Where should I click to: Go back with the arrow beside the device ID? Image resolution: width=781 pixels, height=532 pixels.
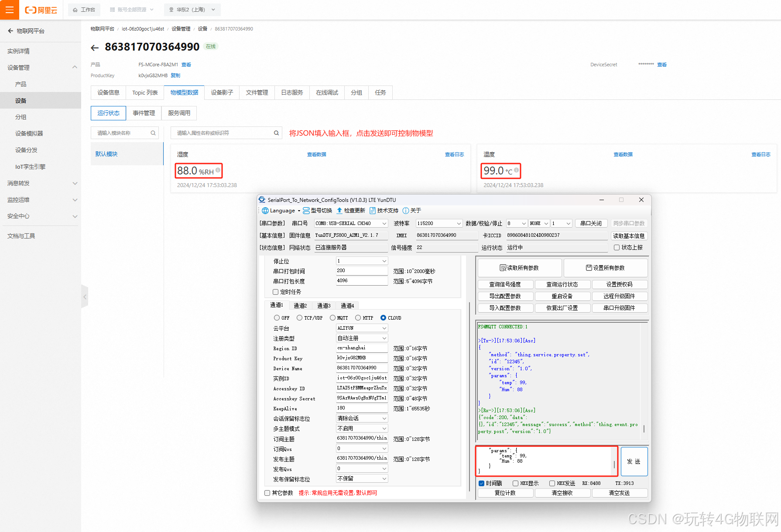(x=95, y=48)
